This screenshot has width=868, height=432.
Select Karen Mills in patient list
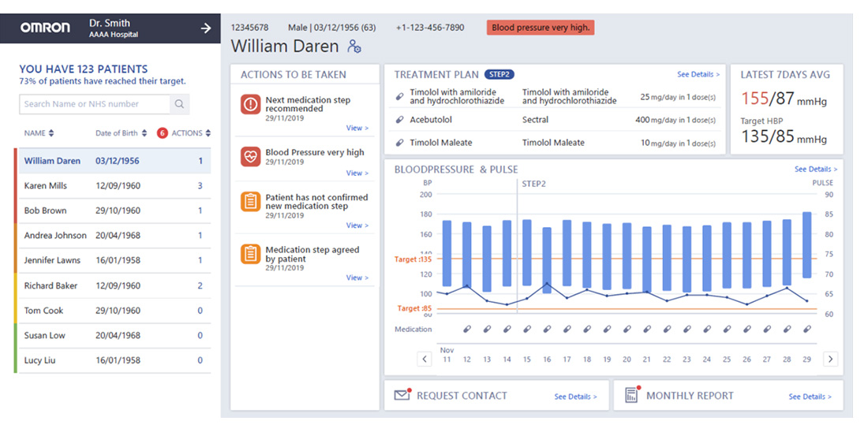(46, 186)
